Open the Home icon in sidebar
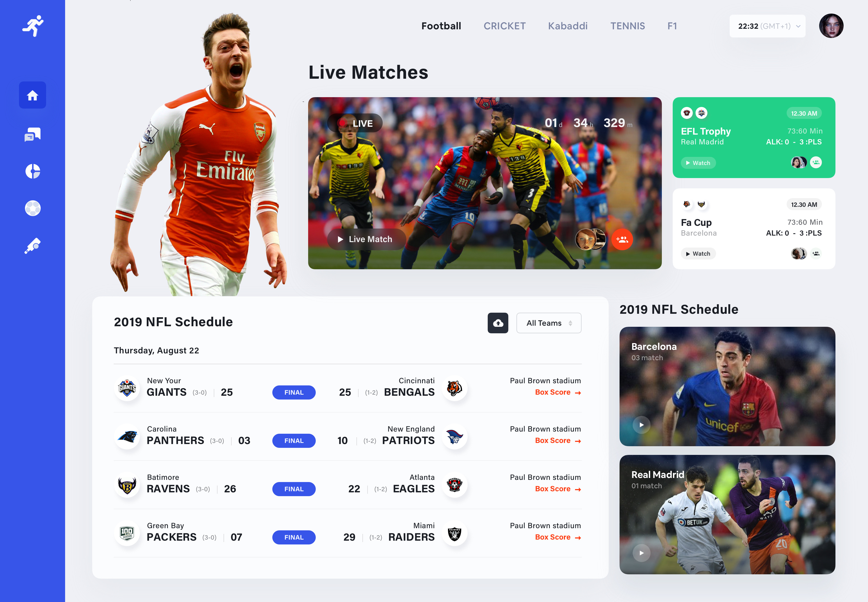This screenshot has height=602, width=868. (32, 95)
